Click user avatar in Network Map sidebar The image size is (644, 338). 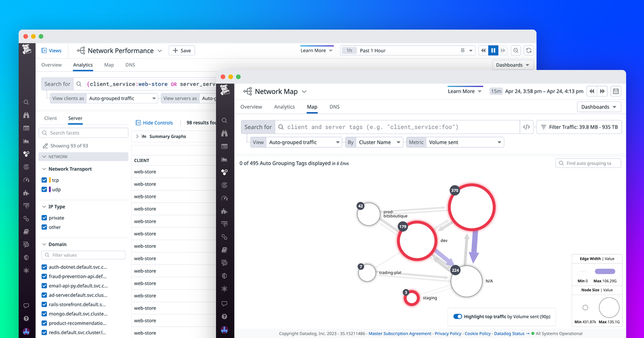[x=225, y=330]
